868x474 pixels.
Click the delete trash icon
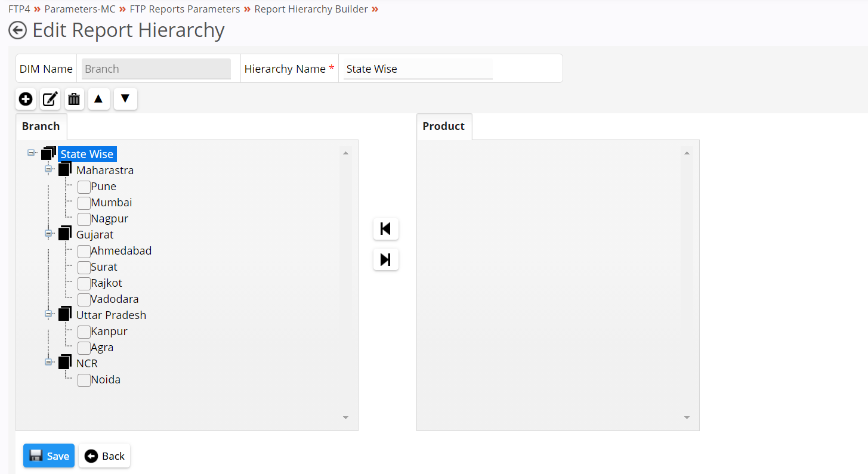[x=74, y=99]
